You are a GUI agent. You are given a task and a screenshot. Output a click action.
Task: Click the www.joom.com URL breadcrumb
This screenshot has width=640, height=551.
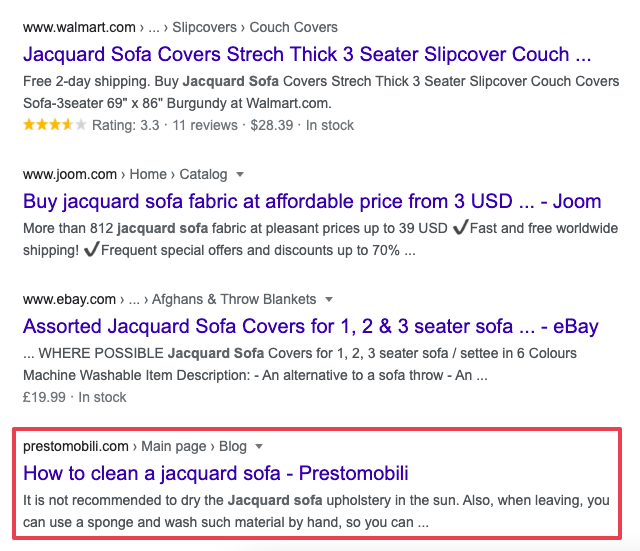(x=70, y=174)
